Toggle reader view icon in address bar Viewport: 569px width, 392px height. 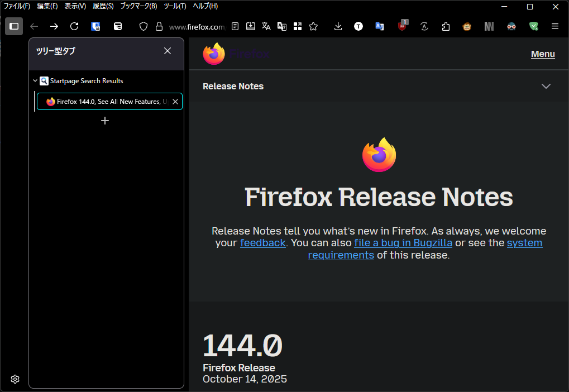click(x=236, y=26)
